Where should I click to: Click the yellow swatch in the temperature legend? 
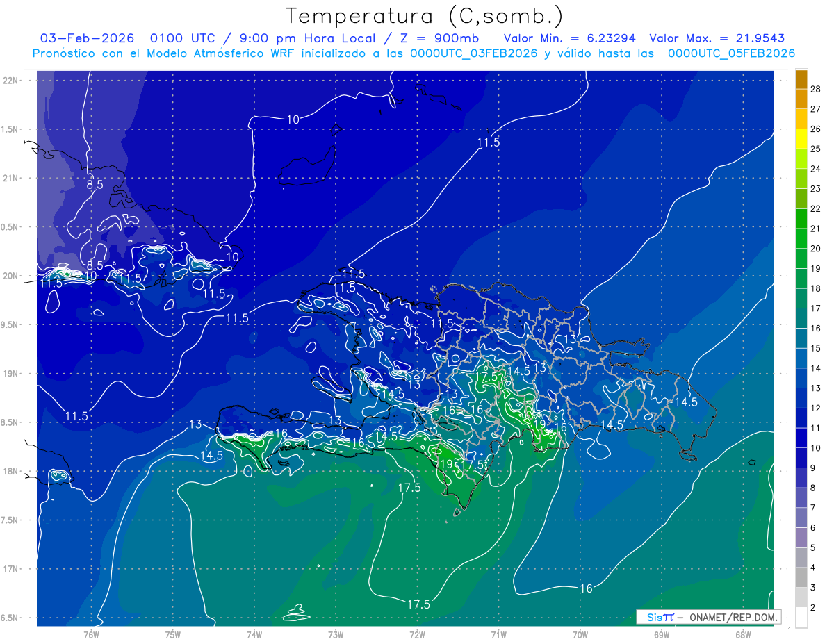pyautogui.click(x=801, y=139)
